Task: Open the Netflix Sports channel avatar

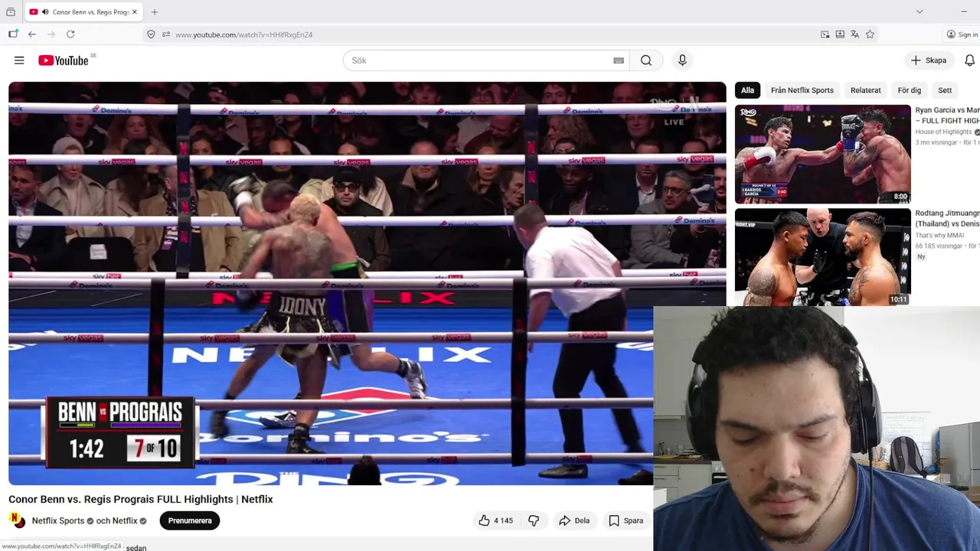Action: 17,520
